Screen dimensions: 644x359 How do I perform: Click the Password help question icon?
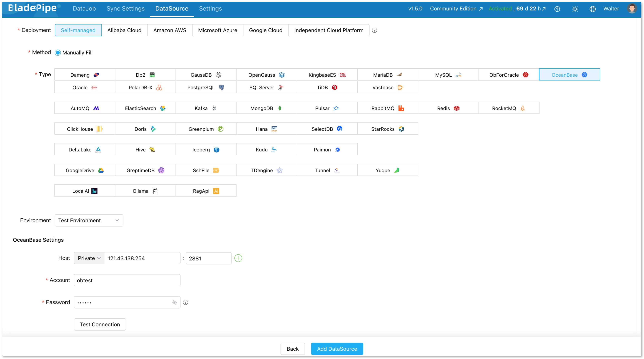186,302
